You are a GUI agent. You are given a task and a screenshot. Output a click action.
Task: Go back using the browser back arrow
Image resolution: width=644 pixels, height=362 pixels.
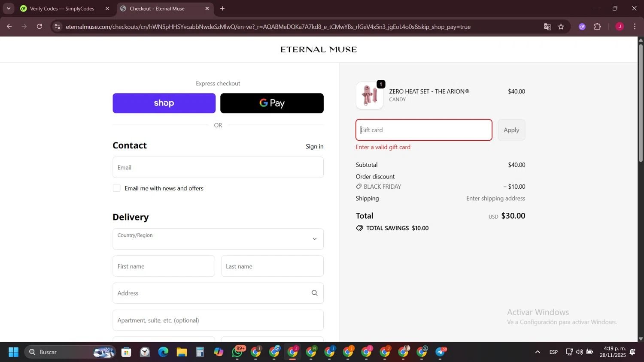tap(9, 27)
